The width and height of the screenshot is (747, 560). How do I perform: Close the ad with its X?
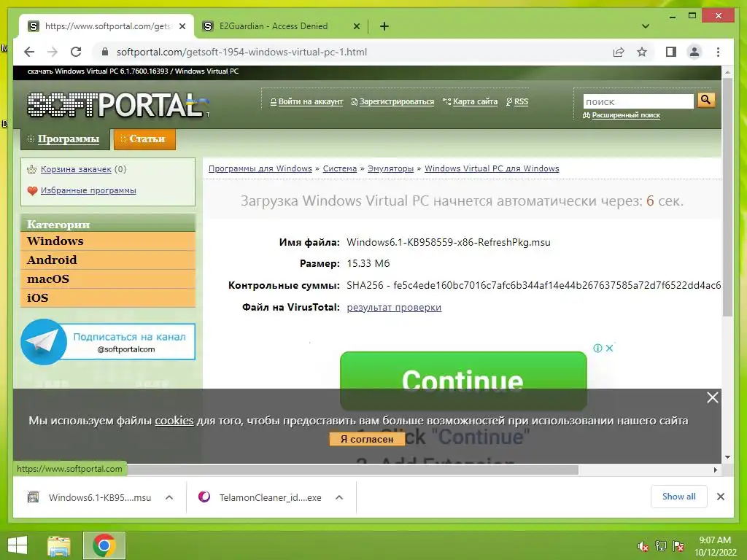click(x=609, y=348)
